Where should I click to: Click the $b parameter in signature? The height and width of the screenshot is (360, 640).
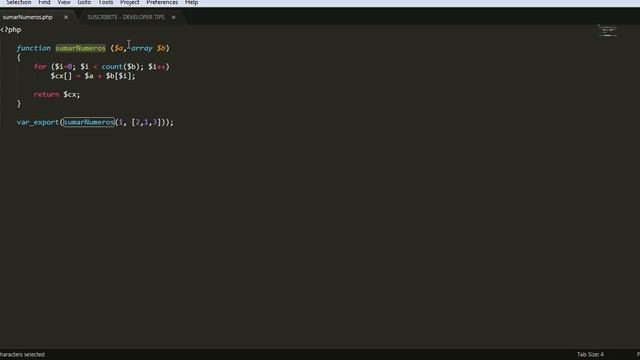pos(161,48)
